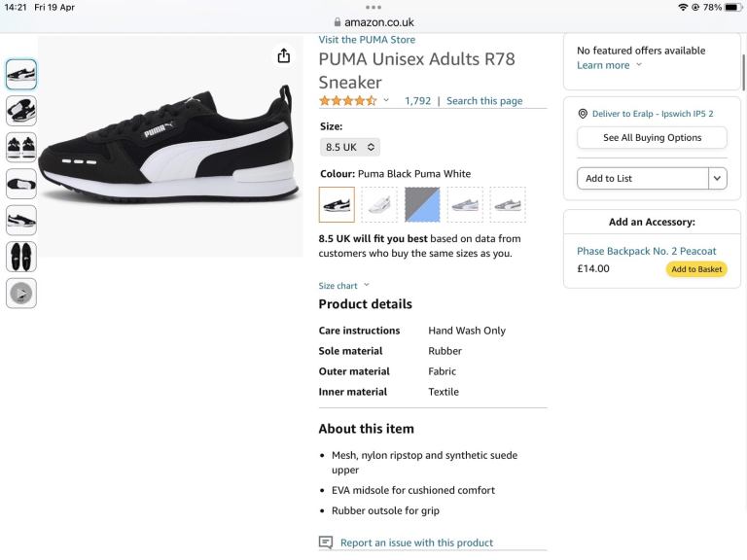The height and width of the screenshot is (560, 747).
Task: Choose the white sneaker colour option
Action: coord(379,204)
